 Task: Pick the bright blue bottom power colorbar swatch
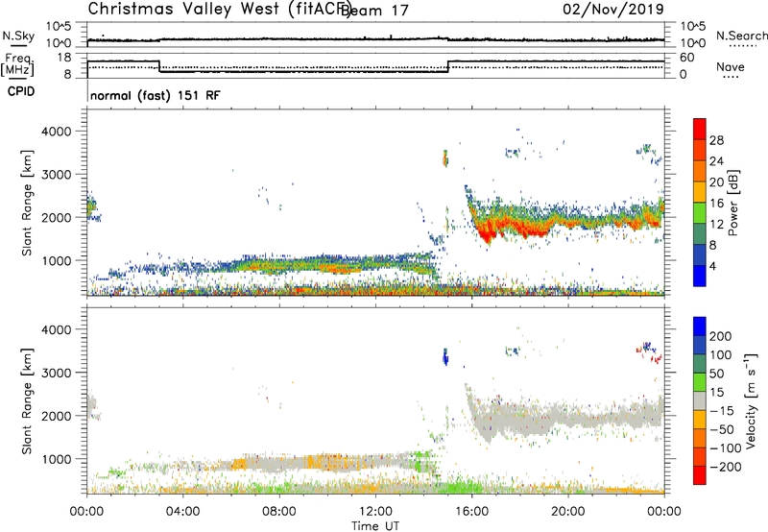coord(700,276)
